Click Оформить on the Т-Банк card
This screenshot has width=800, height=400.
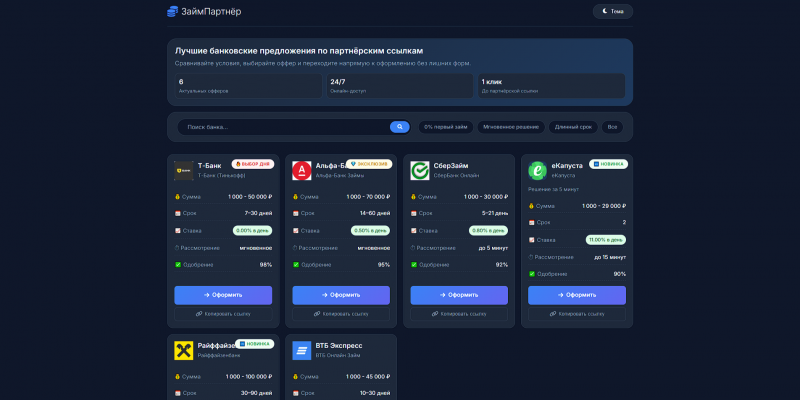(x=223, y=295)
